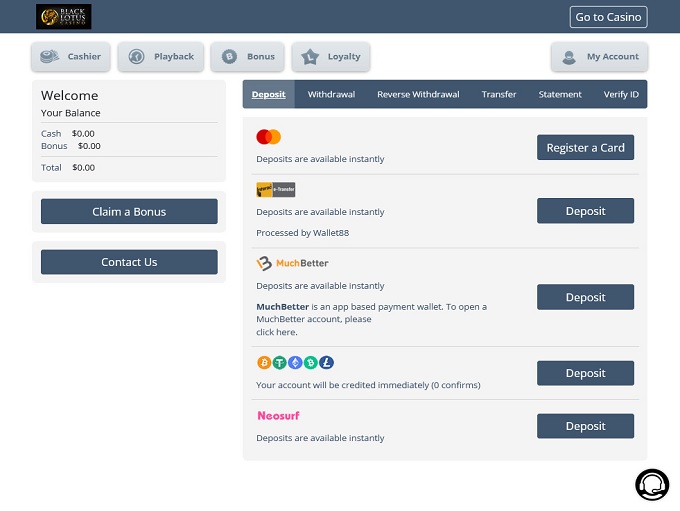Open the live chat support headset icon
Screen dimensions: 680x511
click(x=651, y=484)
